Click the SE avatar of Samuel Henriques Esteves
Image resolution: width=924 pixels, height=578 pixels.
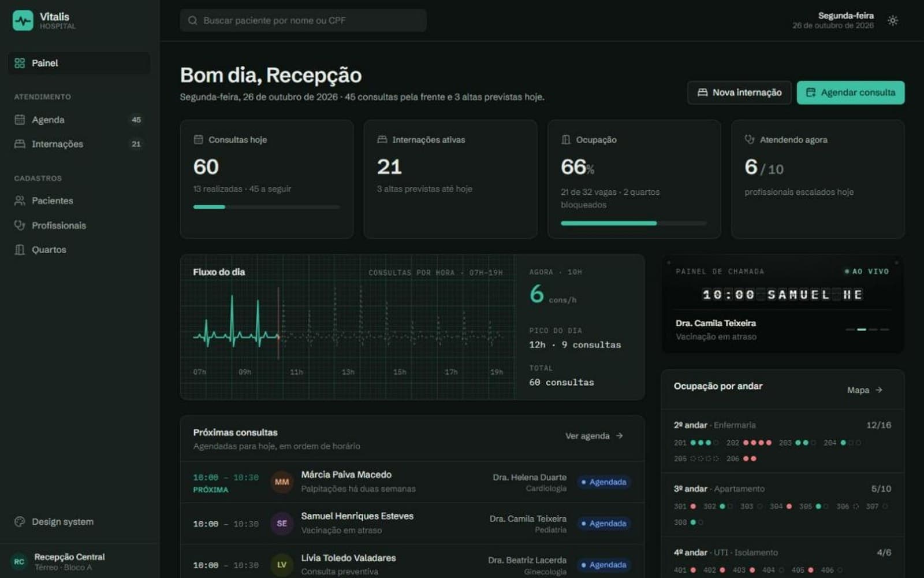coord(282,523)
